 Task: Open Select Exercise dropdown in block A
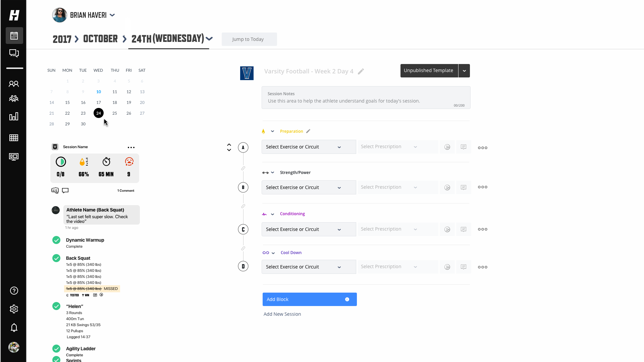coord(309,147)
